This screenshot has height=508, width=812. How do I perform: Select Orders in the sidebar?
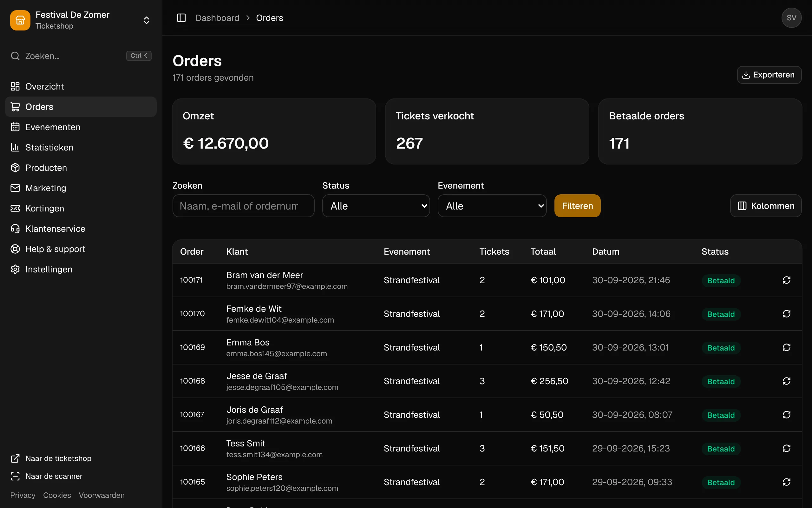point(81,107)
